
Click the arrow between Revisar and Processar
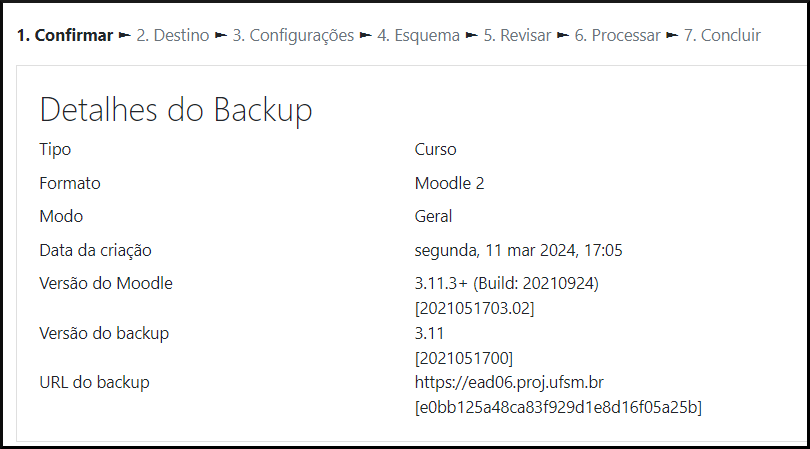563,36
